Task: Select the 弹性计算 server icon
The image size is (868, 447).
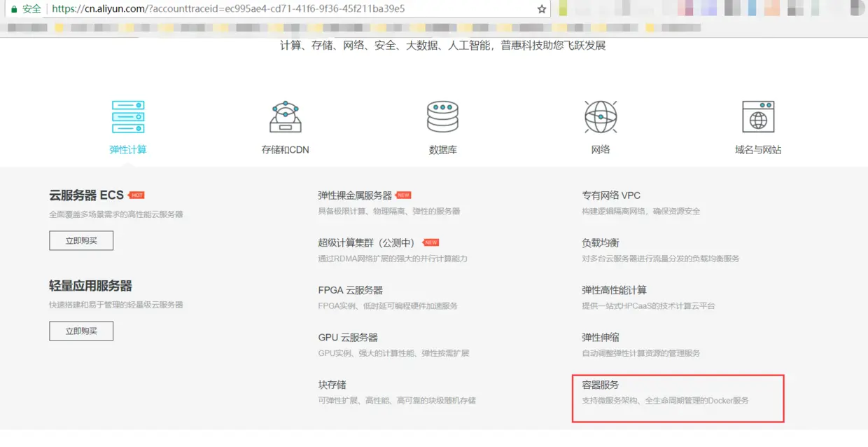Action: point(128,117)
